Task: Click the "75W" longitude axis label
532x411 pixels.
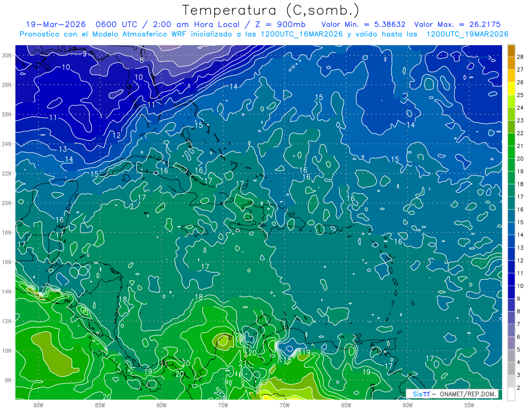Action: 223,405
